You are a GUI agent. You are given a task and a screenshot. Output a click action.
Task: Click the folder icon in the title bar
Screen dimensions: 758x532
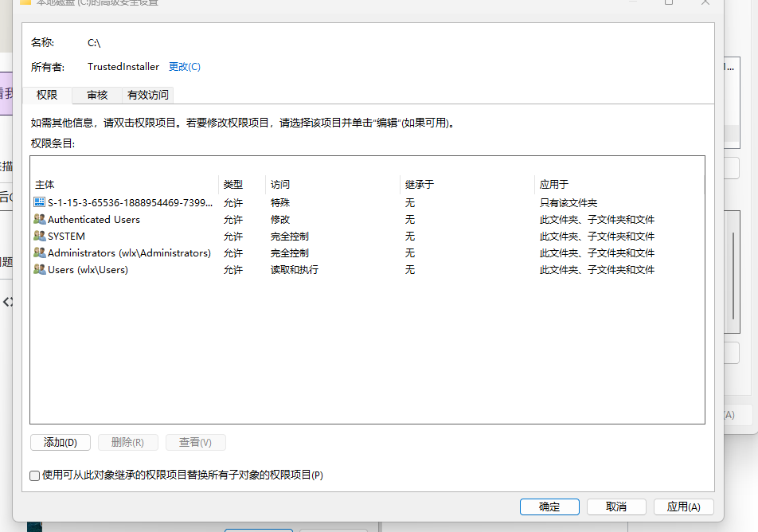click(x=25, y=2)
